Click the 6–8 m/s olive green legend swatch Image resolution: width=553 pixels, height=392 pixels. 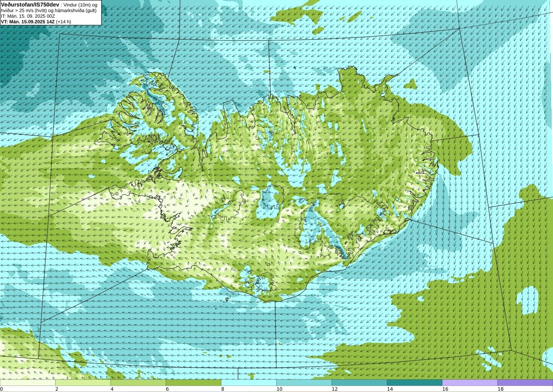194,383
